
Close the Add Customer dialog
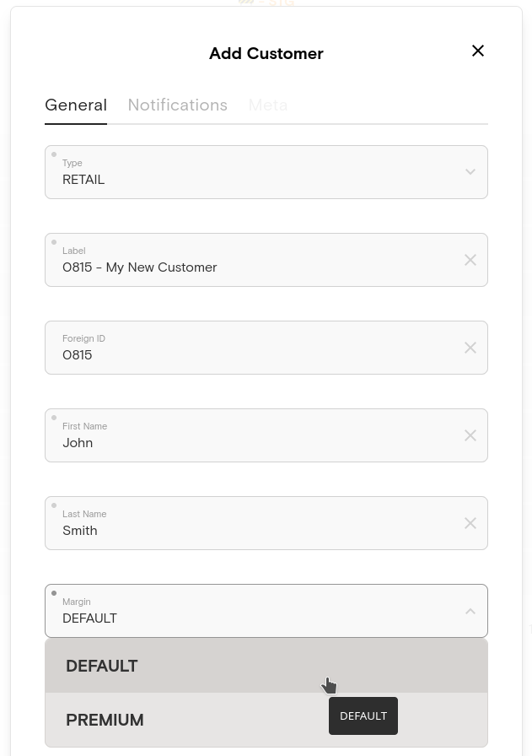[478, 51]
